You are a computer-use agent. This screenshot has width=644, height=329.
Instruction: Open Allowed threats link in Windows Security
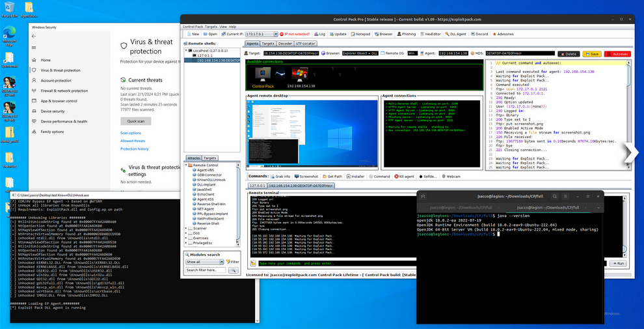click(x=133, y=141)
